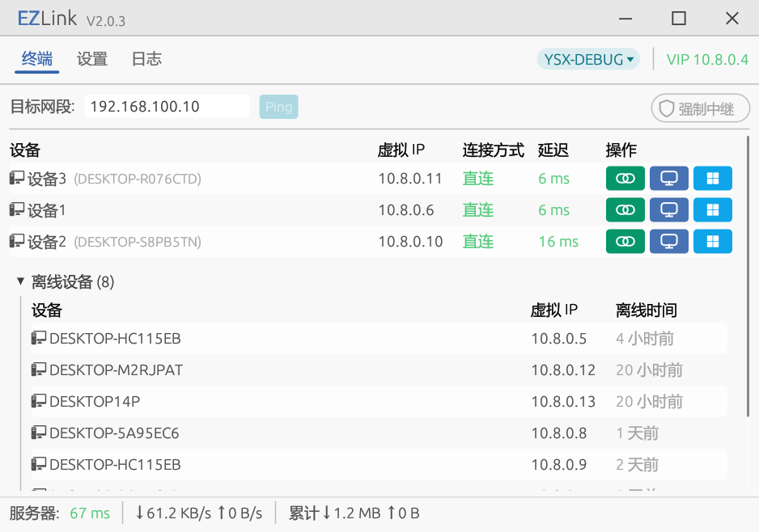
Task: Click the 16 ms latency value
Action: click(x=558, y=242)
